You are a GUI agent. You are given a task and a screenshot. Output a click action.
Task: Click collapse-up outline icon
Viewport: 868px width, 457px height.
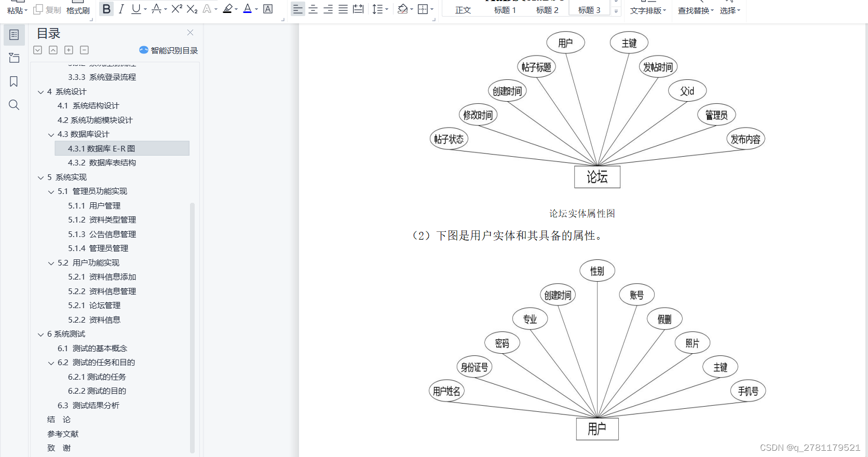click(x=53, y=50)
